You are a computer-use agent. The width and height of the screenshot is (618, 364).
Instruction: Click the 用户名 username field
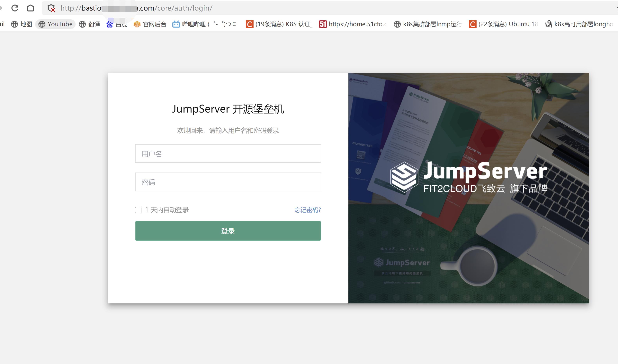coord(228,154)
